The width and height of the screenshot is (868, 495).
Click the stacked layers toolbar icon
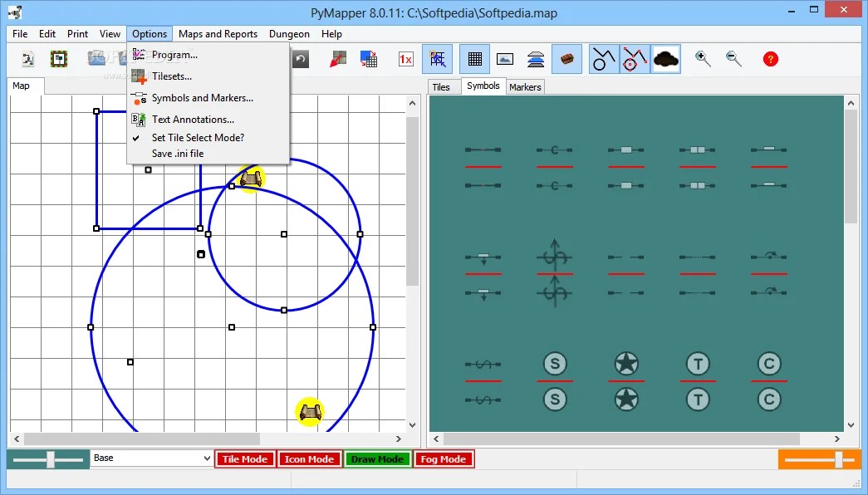tap(536, 59)
